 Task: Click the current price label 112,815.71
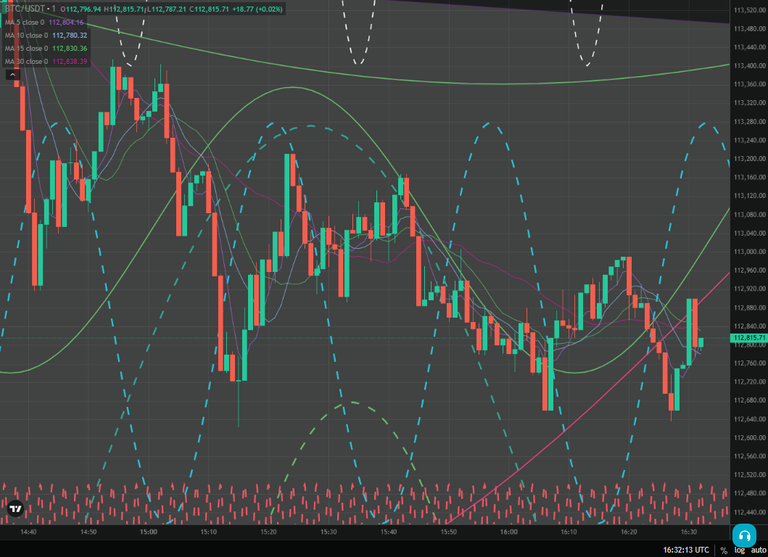point(748,338)
